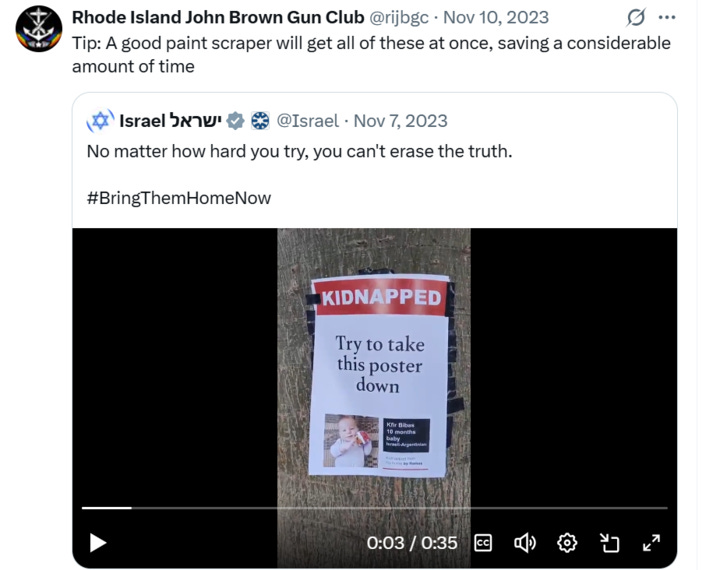Seek along the video progress bar
Image resolution: width=720 pixels, height=570 pixels.
(375, 508)
